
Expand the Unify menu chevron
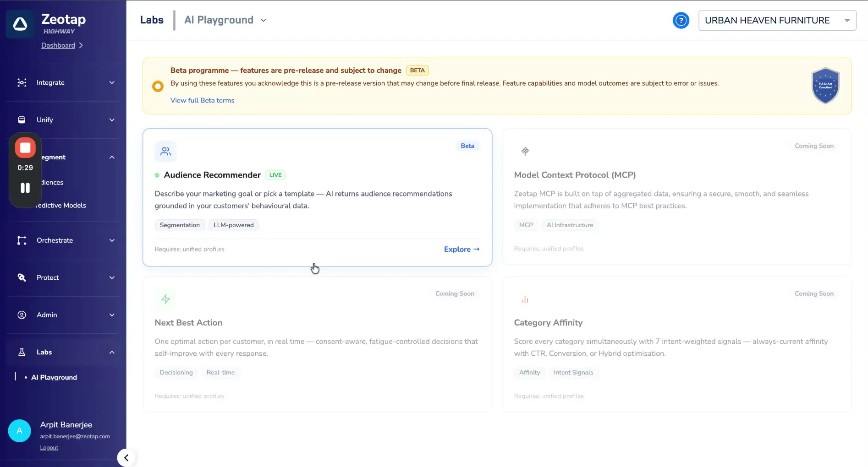[112, 120]
